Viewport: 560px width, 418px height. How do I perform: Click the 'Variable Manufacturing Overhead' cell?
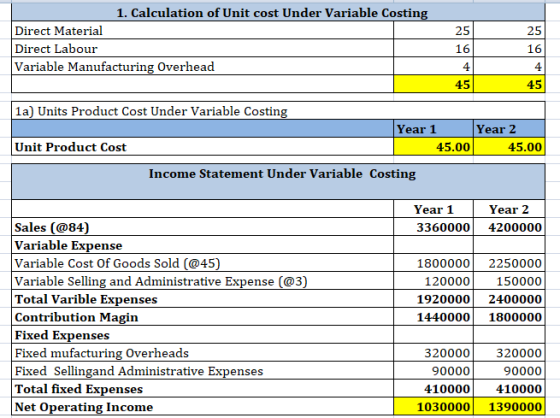[x=202, y=66]
